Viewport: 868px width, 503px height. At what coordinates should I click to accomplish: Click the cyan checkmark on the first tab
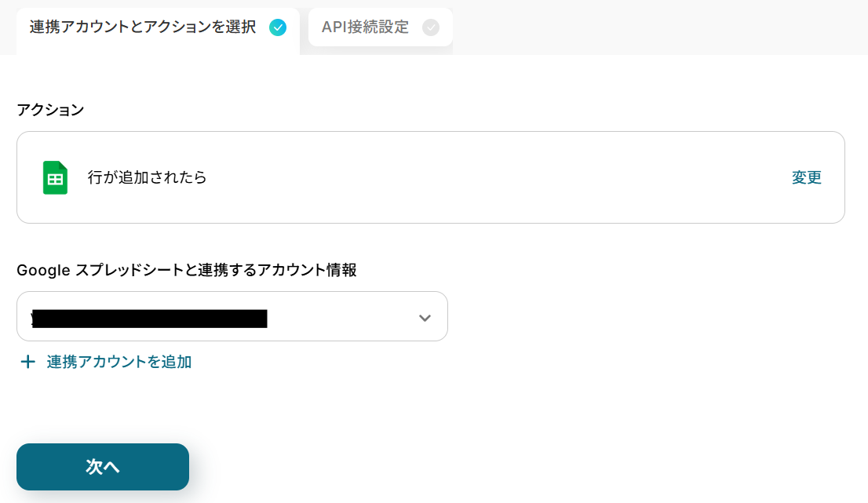278,27
